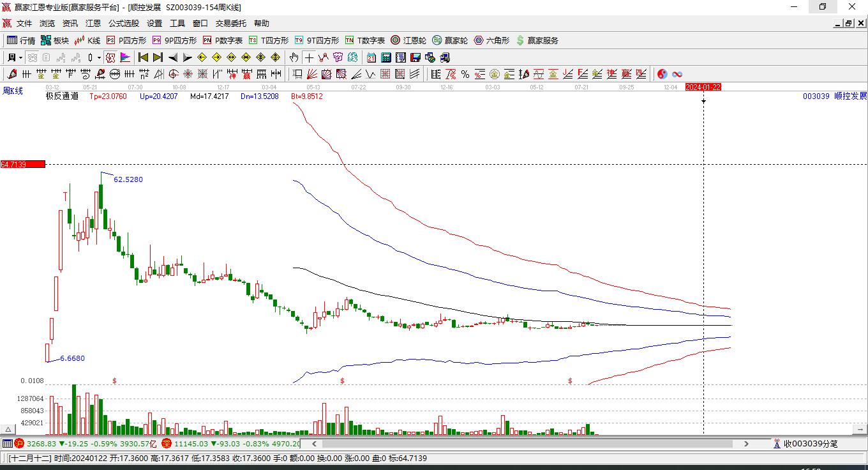
Task: Click the 62.5280 high price label
Action: coord(128,179)
